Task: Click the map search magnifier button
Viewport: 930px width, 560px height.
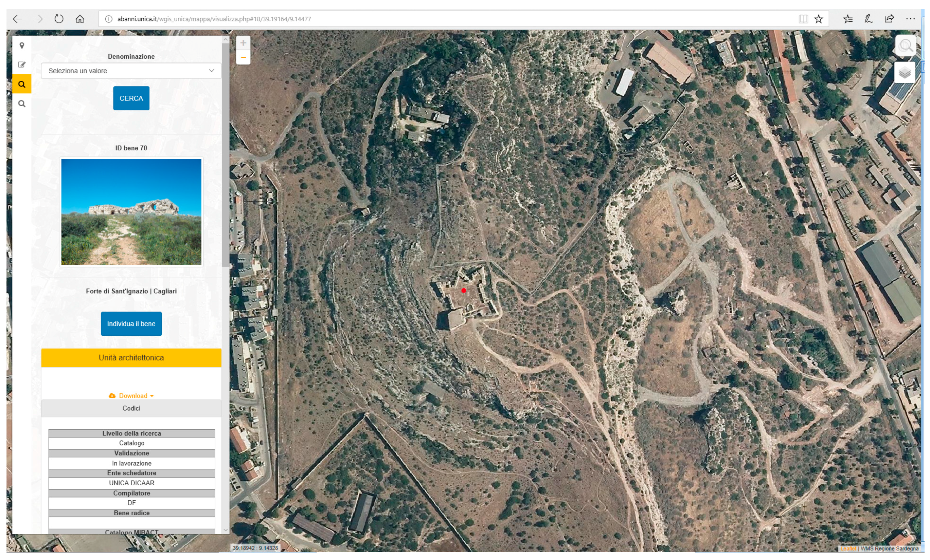Action: 906,45
